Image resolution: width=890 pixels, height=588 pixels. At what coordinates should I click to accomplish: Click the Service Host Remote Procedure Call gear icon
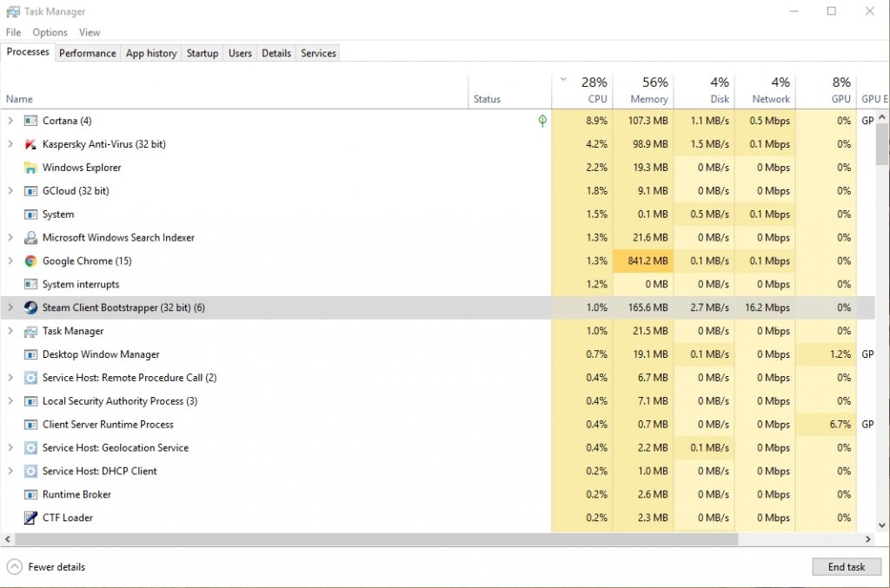point(30,378)
